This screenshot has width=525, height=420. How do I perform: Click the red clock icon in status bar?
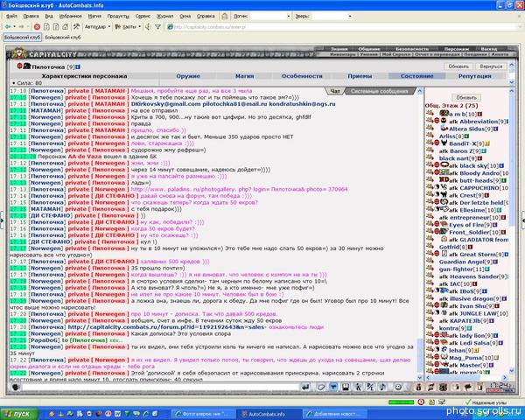click(x=421, y=402)
